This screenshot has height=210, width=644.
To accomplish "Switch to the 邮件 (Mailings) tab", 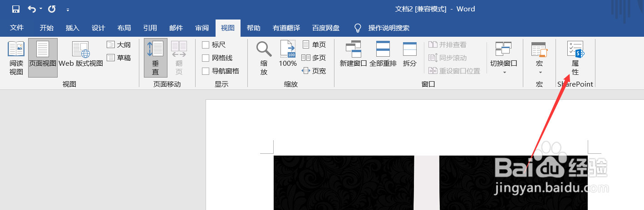I will tap(176, 28).
